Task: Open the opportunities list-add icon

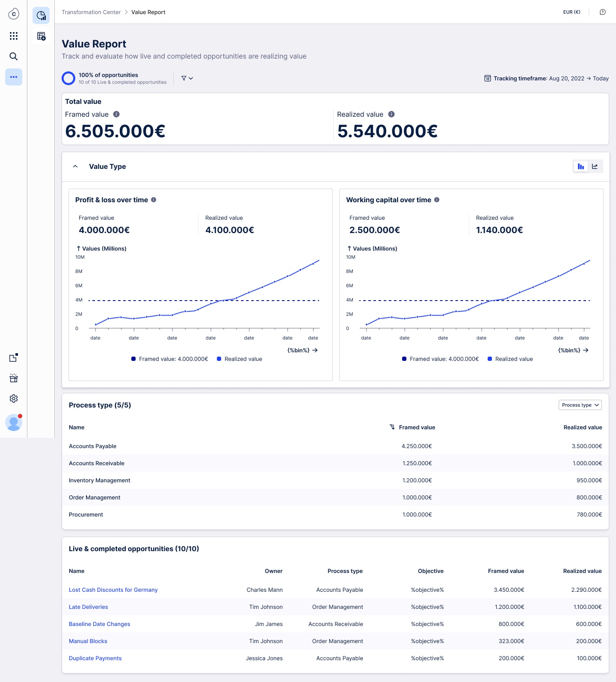Action: pos(41,36)
